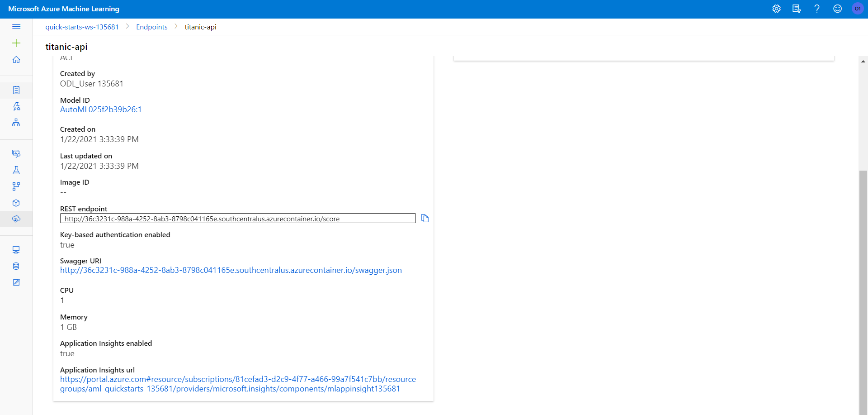Open the user account avatar
Image resolution: width=868 pixels, height=415 pixels.
tap(858, 9)
